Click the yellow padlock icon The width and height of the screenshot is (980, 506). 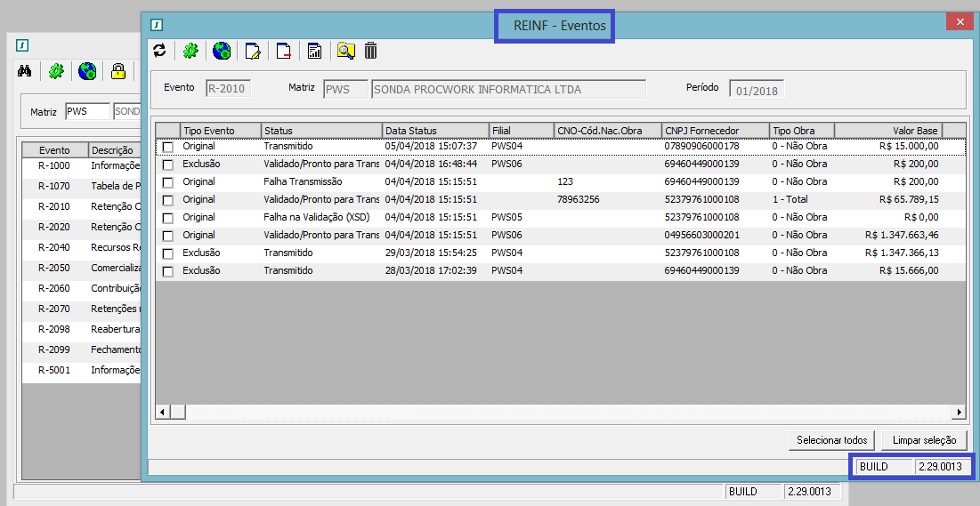pyautogui.click(x=117, y=72)
